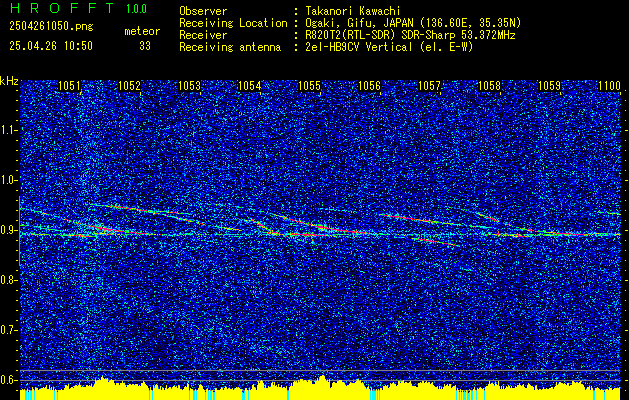This screenshot has height=400, width=629.
Task: Click the 1056 time marker
Action: pyautogui.click(x=369, y=86)
